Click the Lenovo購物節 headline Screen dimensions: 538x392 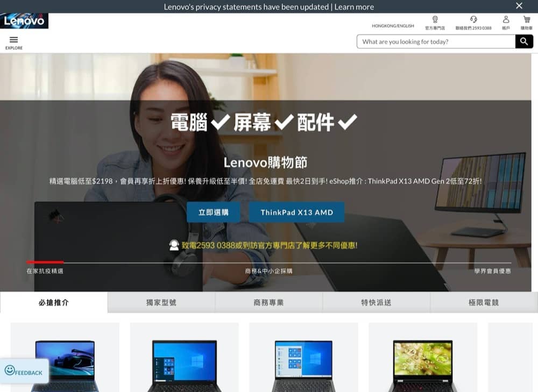pyautogui.click(x=266, y=162)
